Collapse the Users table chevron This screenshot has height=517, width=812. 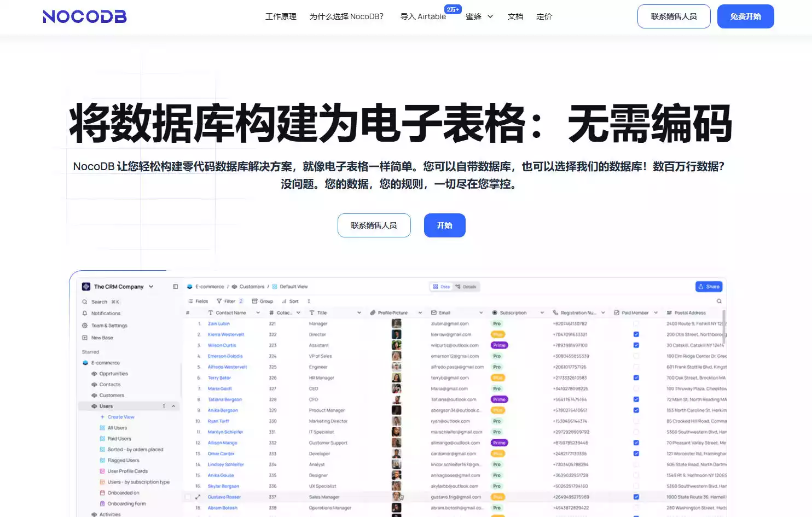[173, 406]
